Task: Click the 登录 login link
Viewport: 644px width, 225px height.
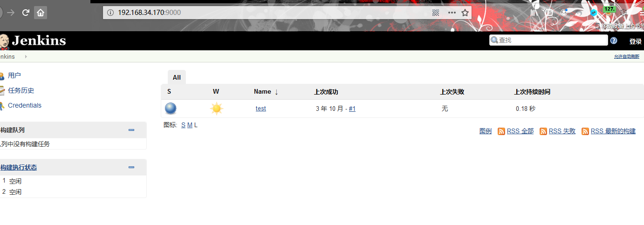Action: point(636,41)
